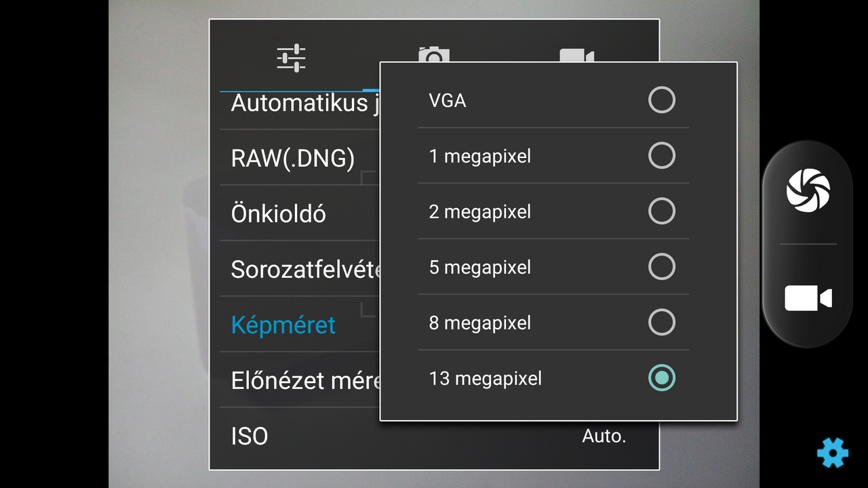Screen dimensions: 868x488
Task: Open the Képméret setting
Action: tap(283, 325)
